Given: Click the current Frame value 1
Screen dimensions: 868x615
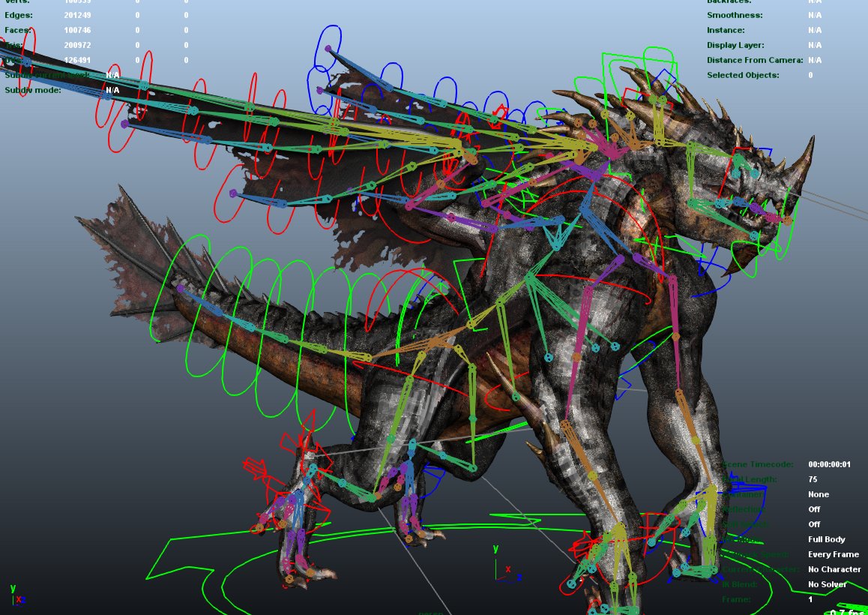Looking at the screenshot, I should point(810,599).
